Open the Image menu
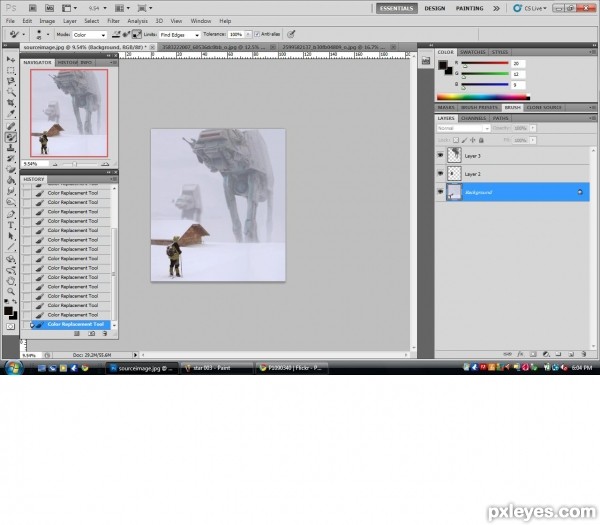 pos(47,21)
